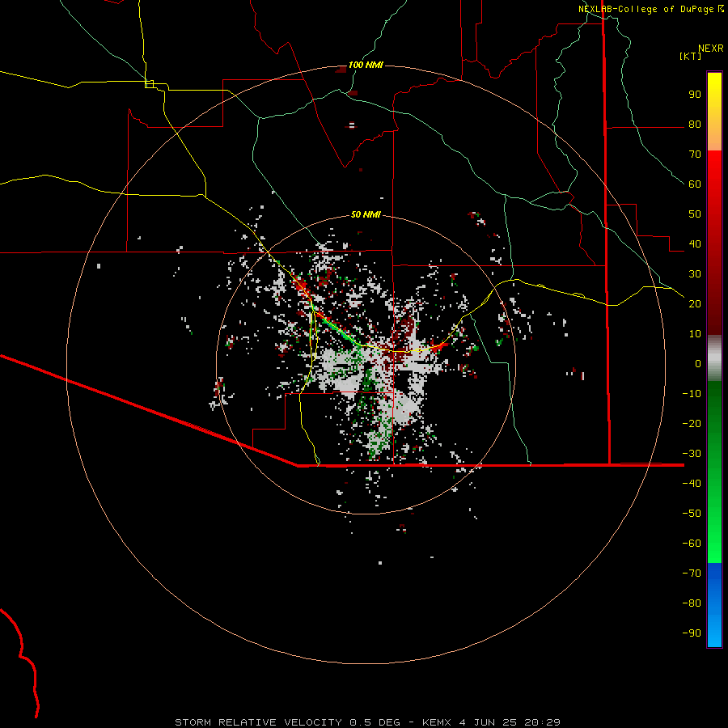Screen dimensions: 728x728
Task: Click the 40 value on the velocity scale
Action: pos(695,243)
